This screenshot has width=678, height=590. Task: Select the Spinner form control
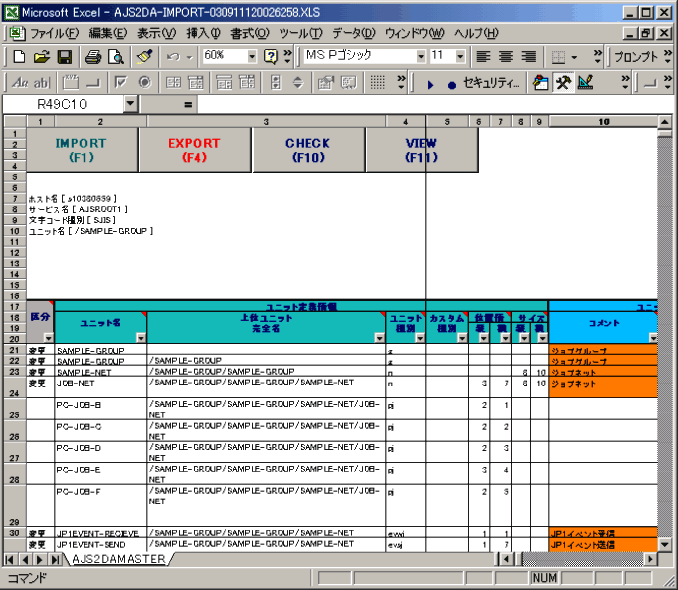point(298,82)
